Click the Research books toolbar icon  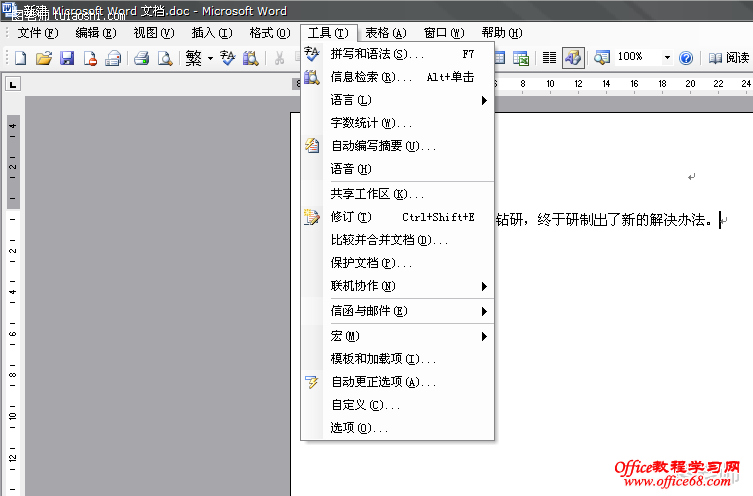coord(251,59)
